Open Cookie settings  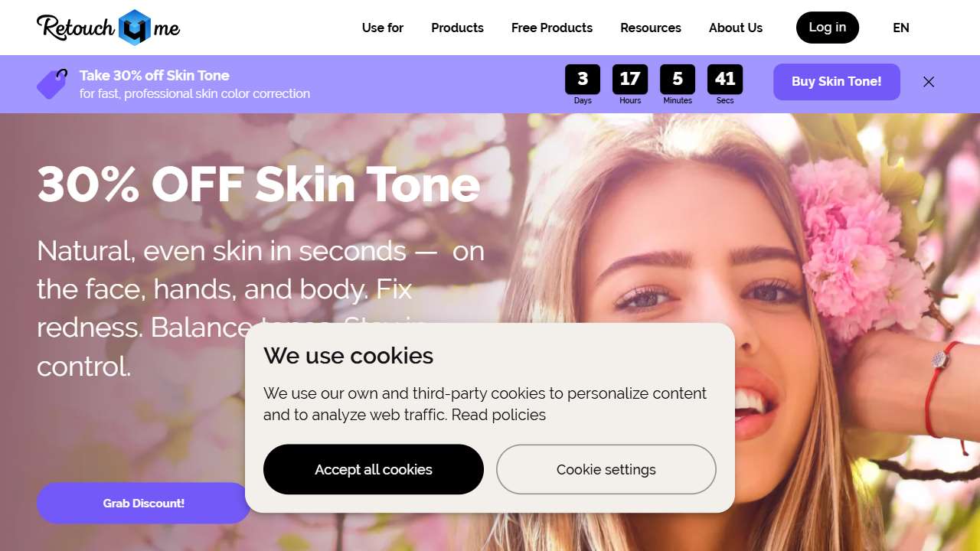[606, 469]
